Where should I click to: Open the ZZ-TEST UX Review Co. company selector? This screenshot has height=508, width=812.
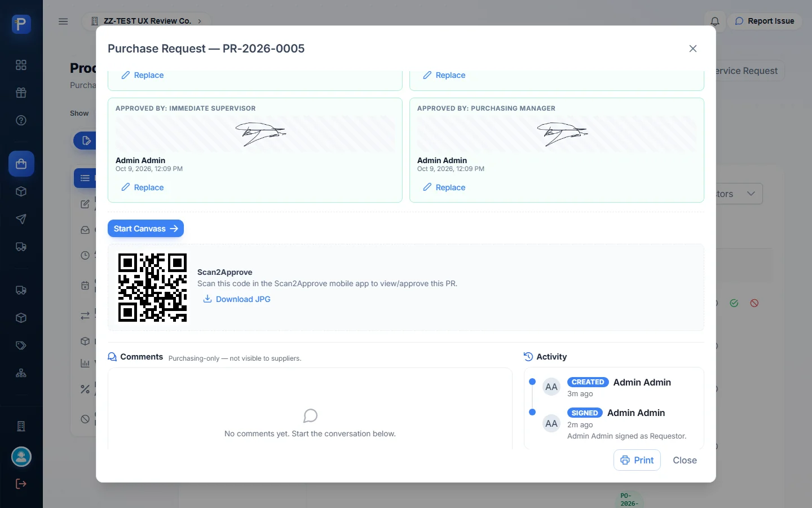147,21
